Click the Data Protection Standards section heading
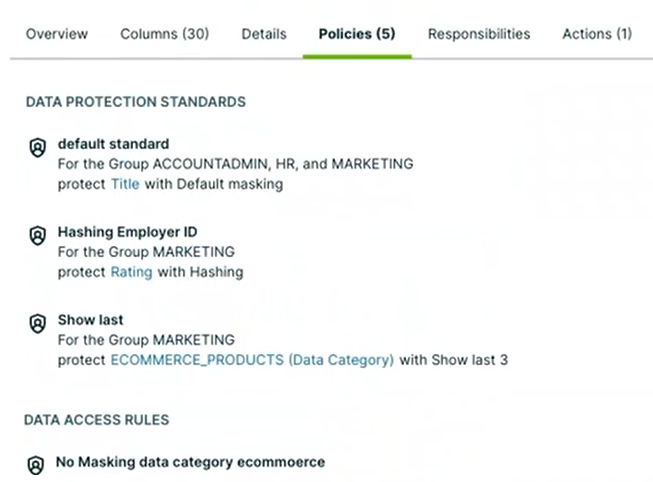Screen dimensions: 653x482 point(135,102)
